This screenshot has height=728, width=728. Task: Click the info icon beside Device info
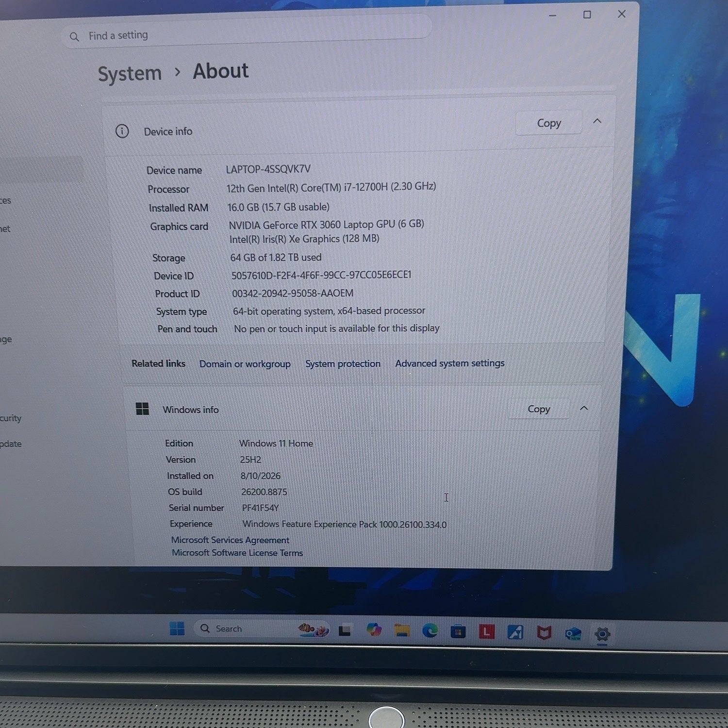[122, 131]
